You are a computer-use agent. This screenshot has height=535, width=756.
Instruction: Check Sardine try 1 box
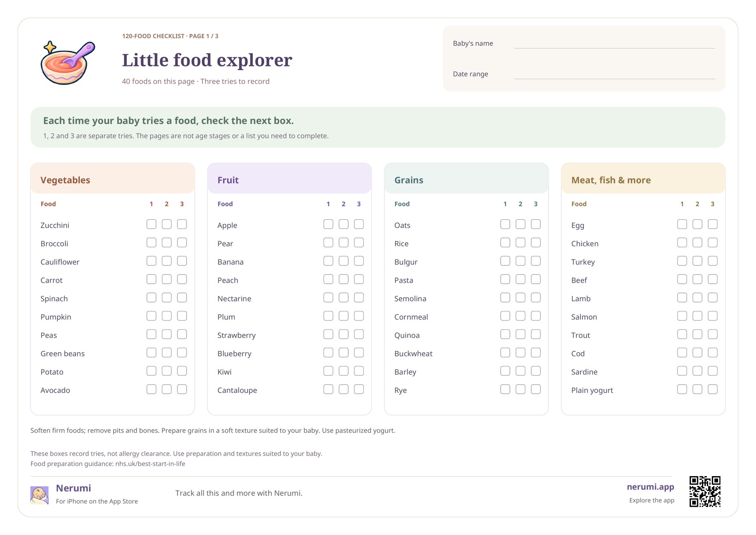682,371
